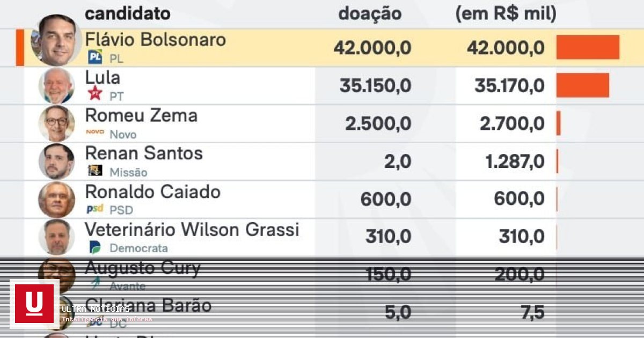This screenshot has width=644, height=338.
Task: Click the red Ultra Notícias U logo
Action: coord(34,304)
